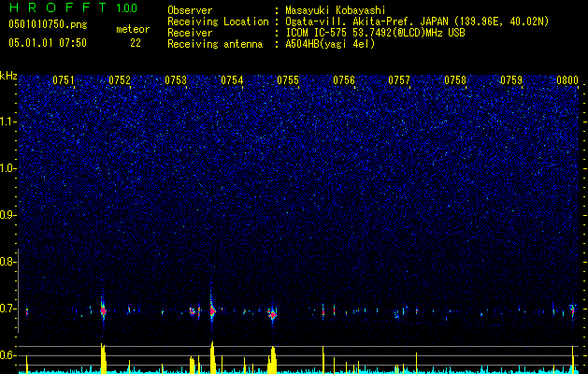Click the 0759 time marker
The height and width of the screenshot is (374, 588).
click(x=511, y=79)
